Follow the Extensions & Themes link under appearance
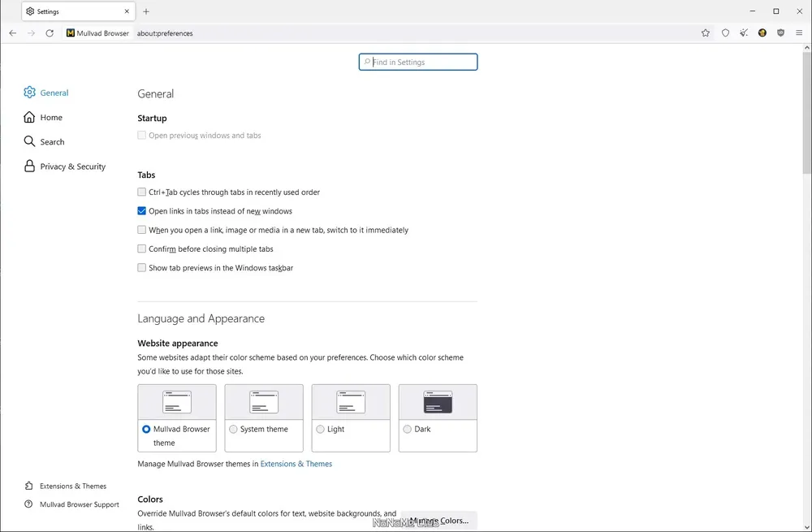The height and width of the screenshot is (532, 812). tap(296, 464)
